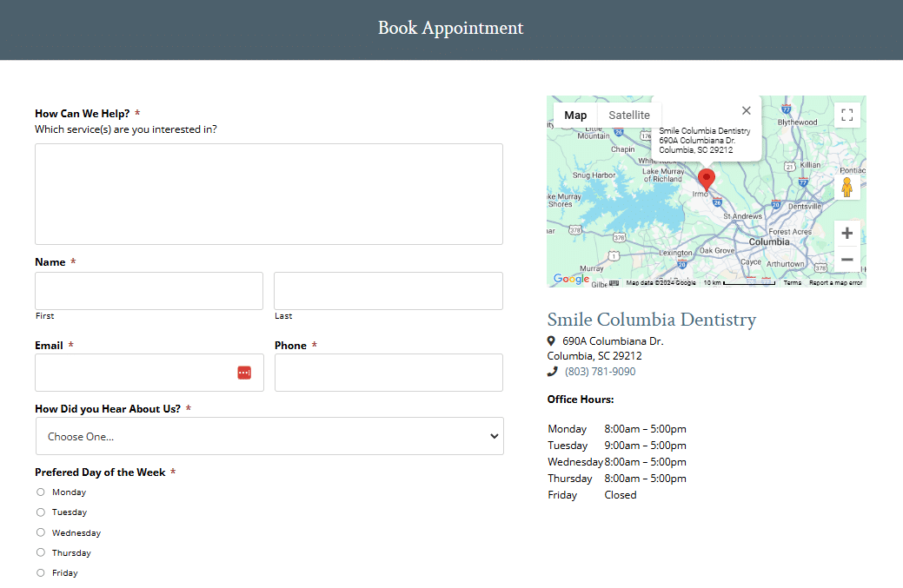
Task: Switch the map back to Map view
Action: [574, 114]
